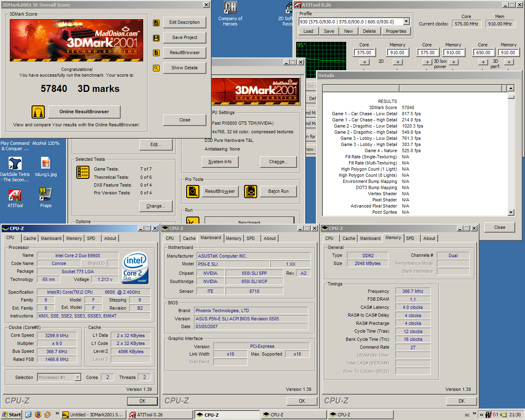Image resolution: width=525 pixels, height=420 pixels.
Task: Click the System Info button
Action: (220, 162)
